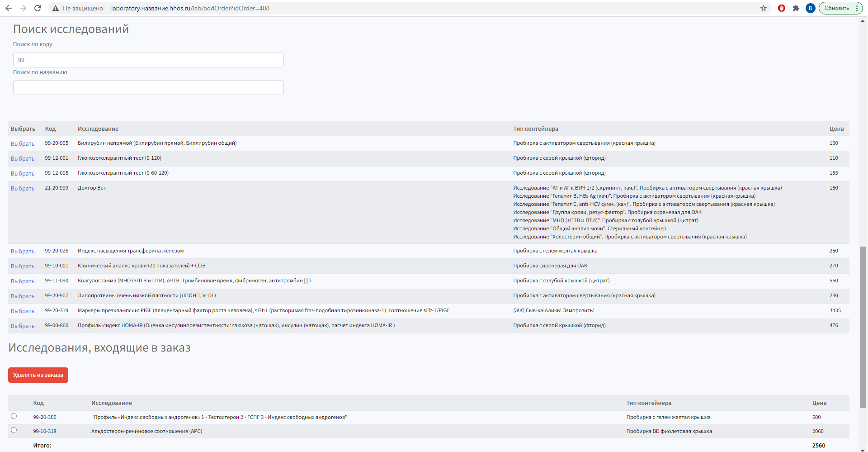Focus the Поиск по названию search field

click(148, 88)
